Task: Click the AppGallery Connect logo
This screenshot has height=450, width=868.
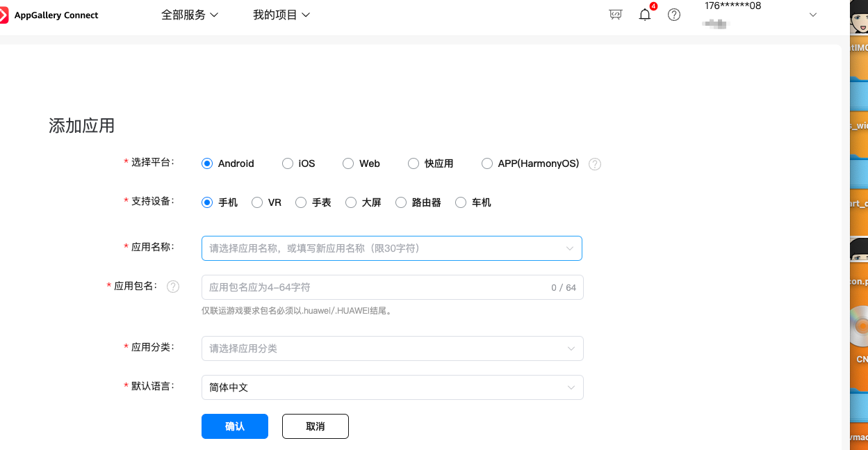Action: (50, 15)
